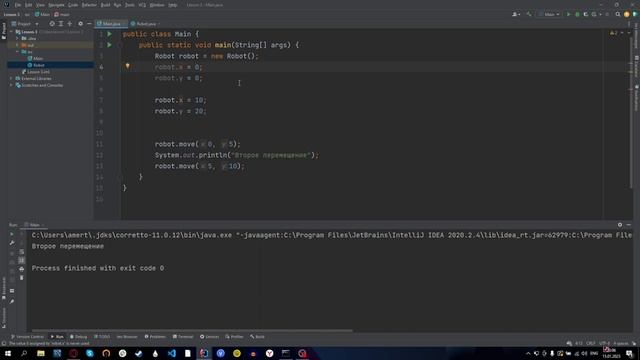Open the Terminal tool window tab
The height and width of the screenshot is (360, 640).
tap(183, 337)
